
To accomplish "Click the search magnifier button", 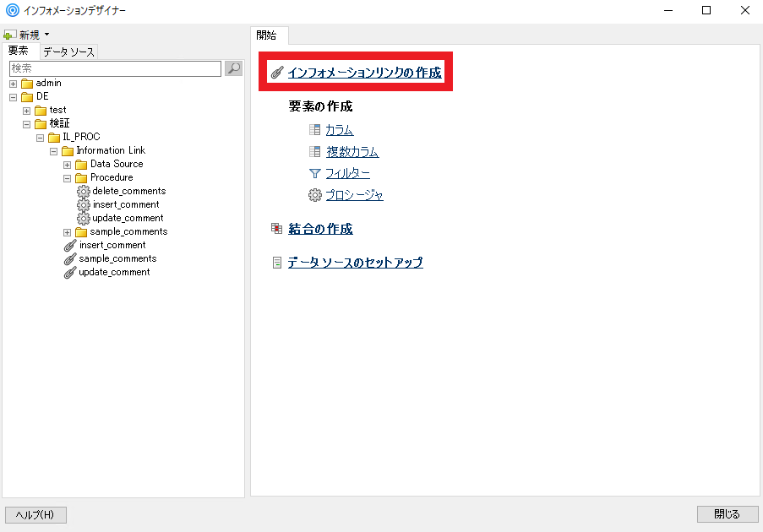I will click(x=233, y=68).
